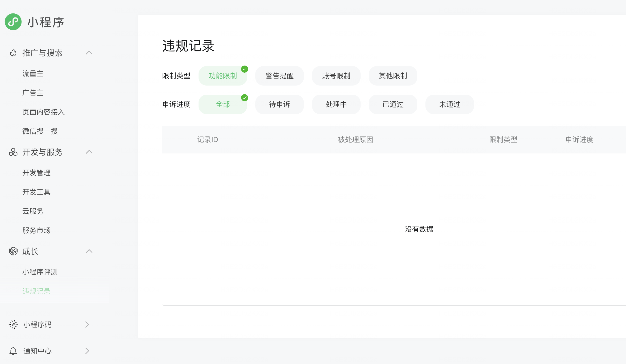Screen dimensions: 626x364
Task: Click green checkmark badge on 全部
Action: pos(245,98)
